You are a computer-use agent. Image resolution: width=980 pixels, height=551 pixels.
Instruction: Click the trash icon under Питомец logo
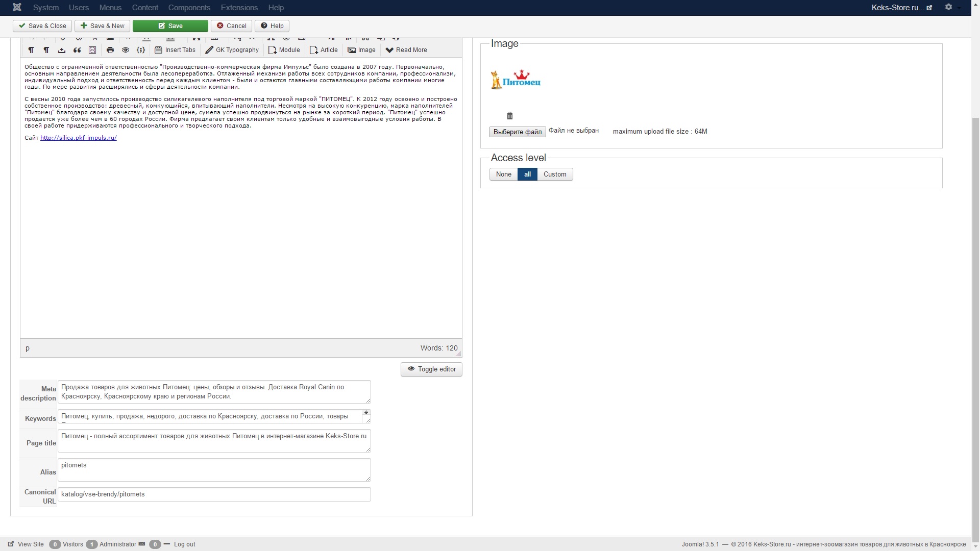[x=509, y=116]
